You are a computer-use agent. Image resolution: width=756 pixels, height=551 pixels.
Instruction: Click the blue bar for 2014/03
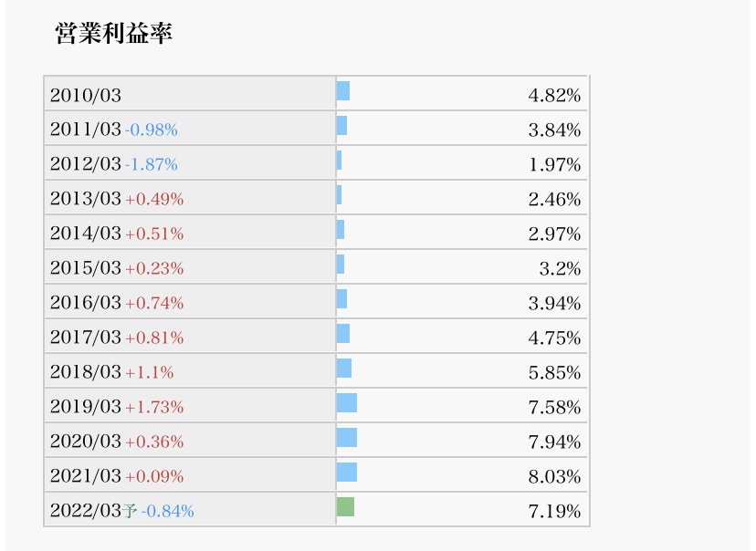(x=341, y=230)
